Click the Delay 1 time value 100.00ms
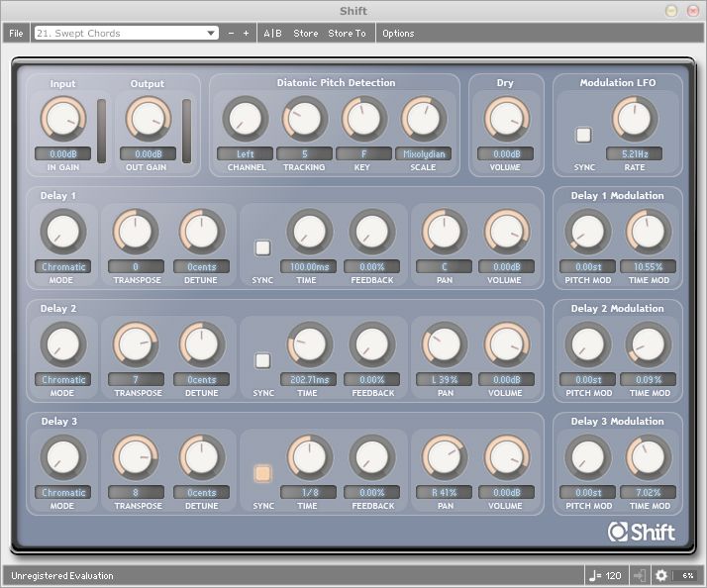707x588 pixels. pos(309,266)
